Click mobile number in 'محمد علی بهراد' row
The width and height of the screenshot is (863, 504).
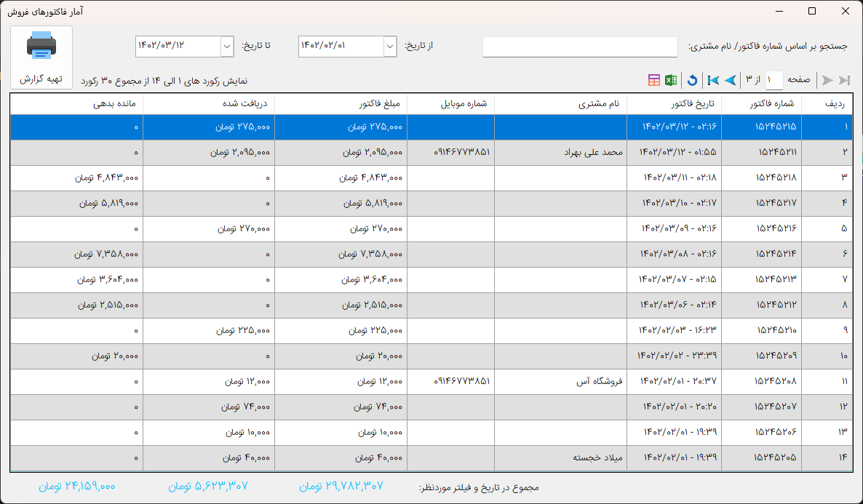[x=462, y=153]
